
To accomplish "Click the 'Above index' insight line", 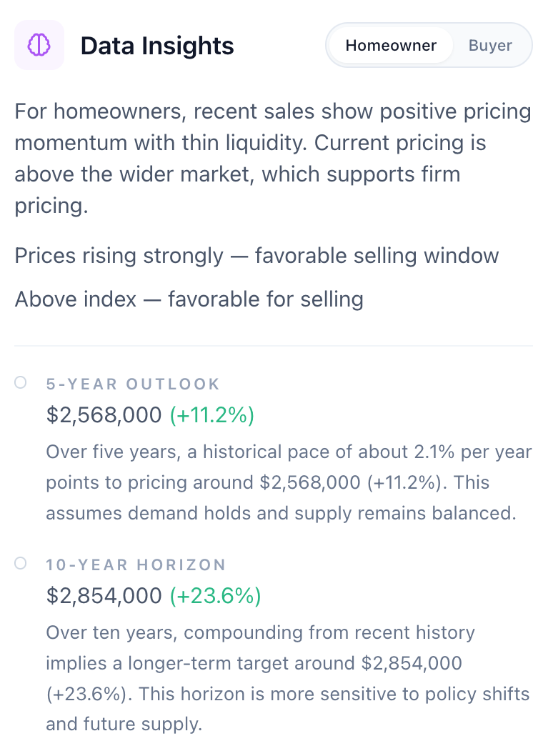I will [x=189, y=299].
